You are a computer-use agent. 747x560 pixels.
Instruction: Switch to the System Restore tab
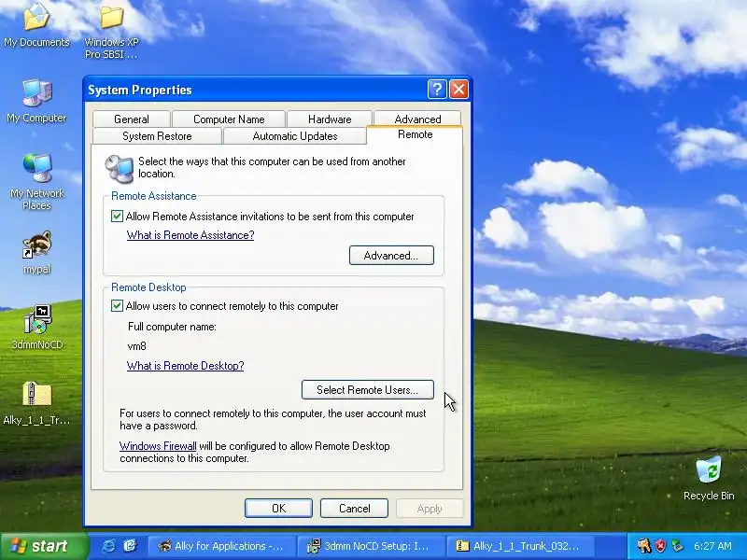(157, 136)
